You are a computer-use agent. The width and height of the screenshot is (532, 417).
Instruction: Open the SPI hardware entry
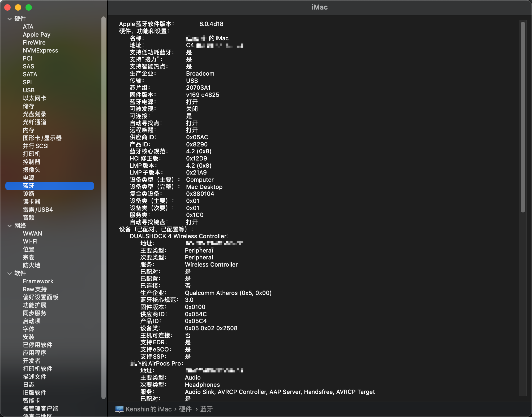pos(27,82)
